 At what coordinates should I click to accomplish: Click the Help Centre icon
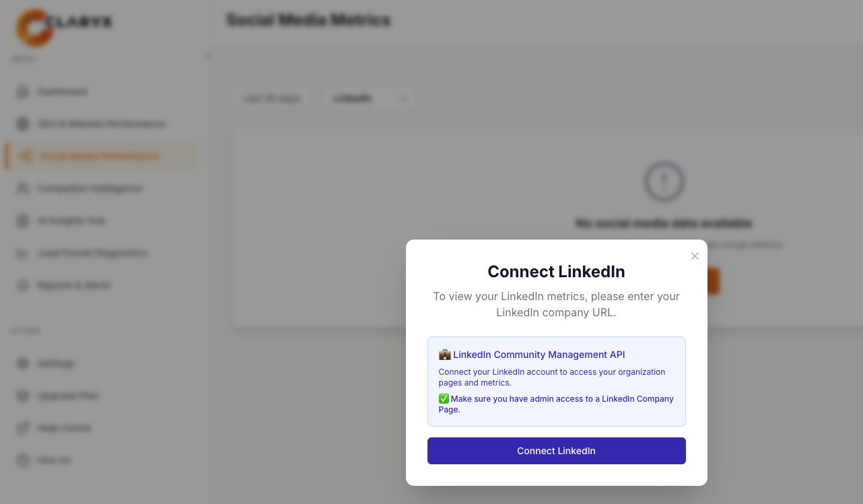point(24,428)
